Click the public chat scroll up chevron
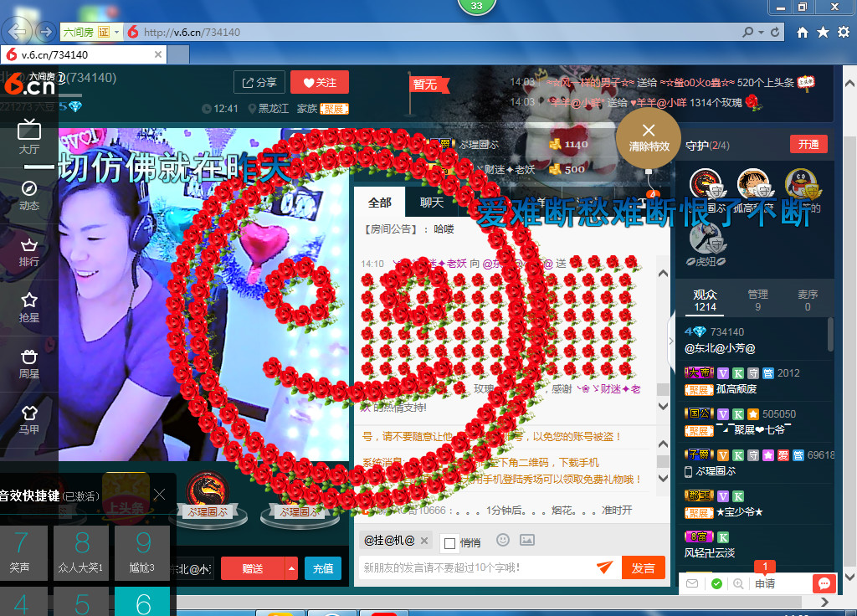857x616 pixels. pos(663,274)
